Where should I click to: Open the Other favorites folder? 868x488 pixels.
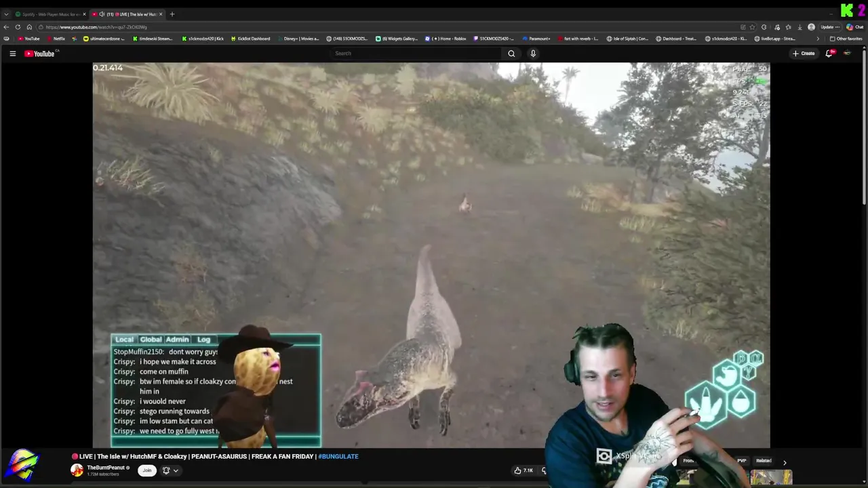(x=846, y=39)
